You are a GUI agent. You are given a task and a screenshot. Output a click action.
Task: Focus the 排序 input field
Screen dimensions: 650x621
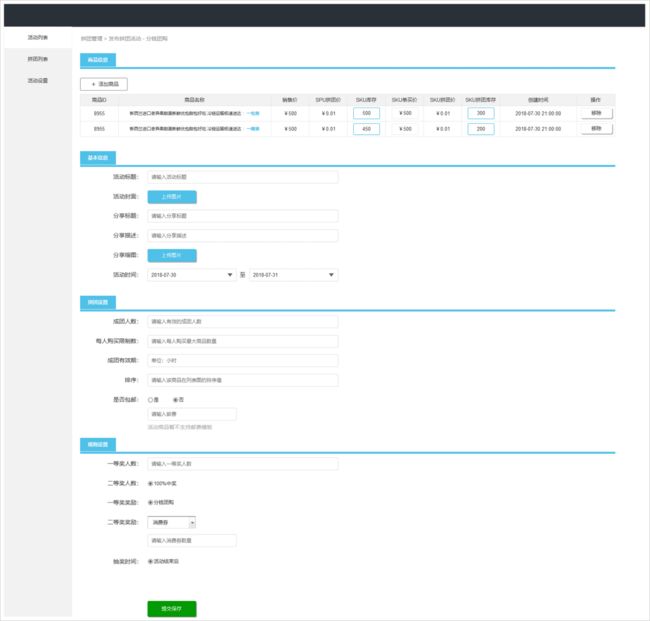pos(243,380)
